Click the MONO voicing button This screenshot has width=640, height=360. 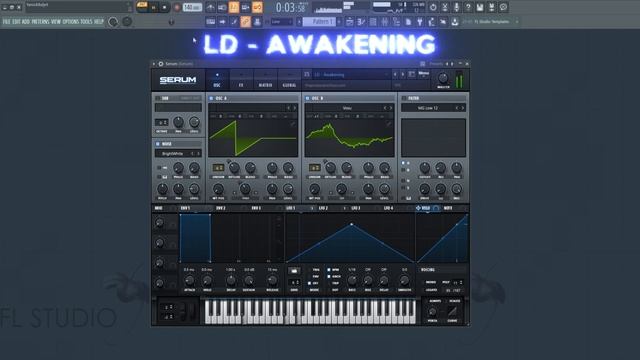click(431, 282)
